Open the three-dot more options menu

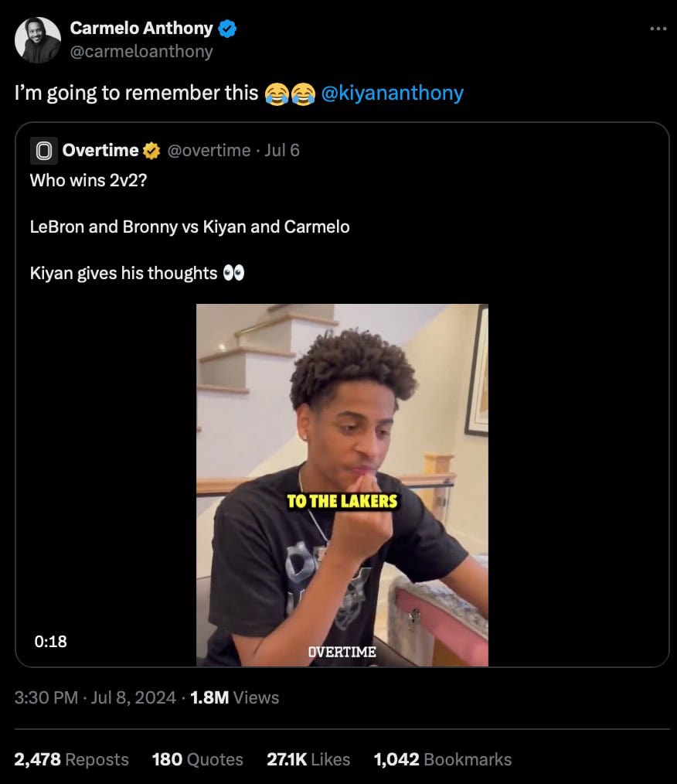coord(658,29)
